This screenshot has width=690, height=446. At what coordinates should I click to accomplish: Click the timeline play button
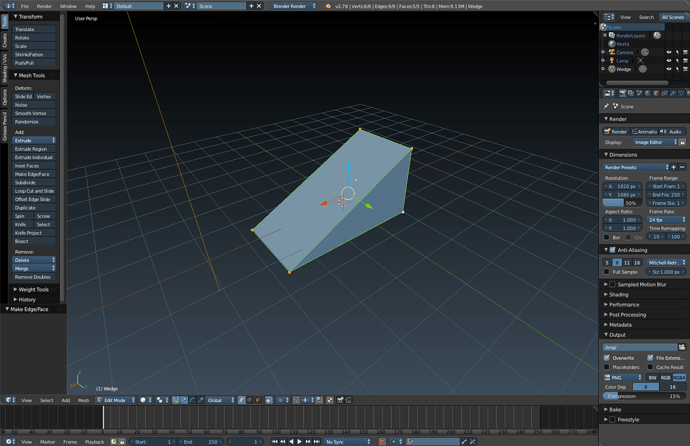(x=300, y=441)
